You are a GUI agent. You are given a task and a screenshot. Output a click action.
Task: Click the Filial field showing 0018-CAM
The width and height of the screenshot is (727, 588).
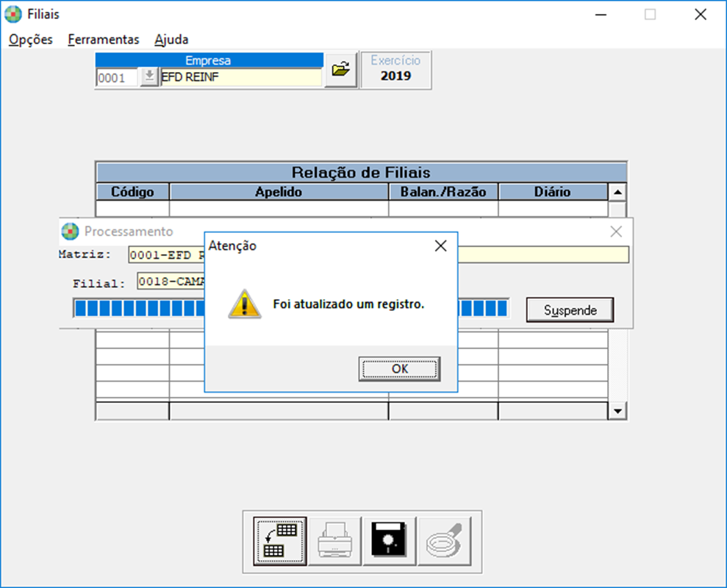pyautogui.click(x=171, y=281)
